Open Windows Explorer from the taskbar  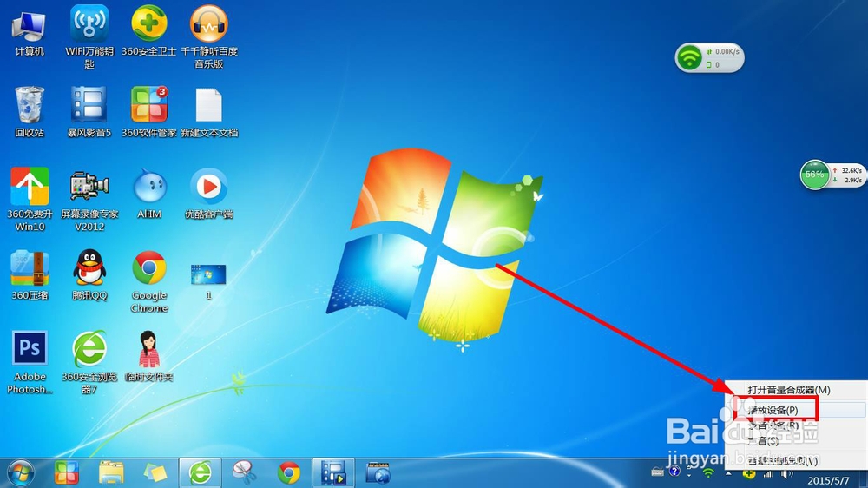tap(111, 473)
